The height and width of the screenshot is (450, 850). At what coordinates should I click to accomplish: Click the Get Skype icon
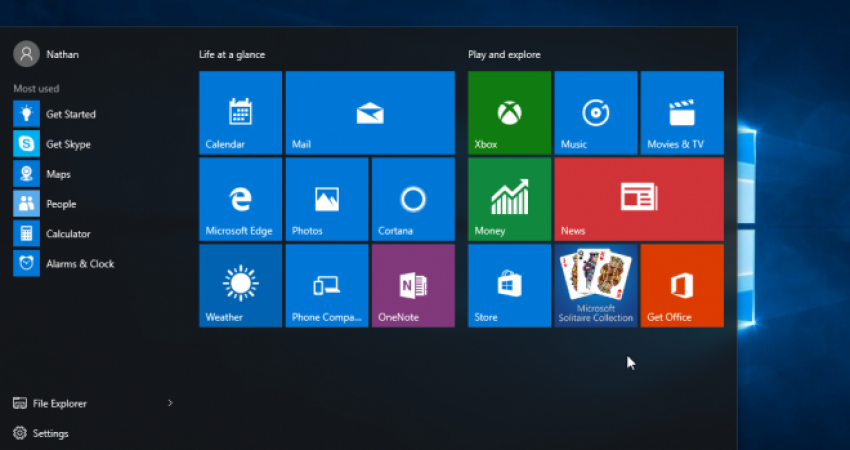click(x=27, y=144)
